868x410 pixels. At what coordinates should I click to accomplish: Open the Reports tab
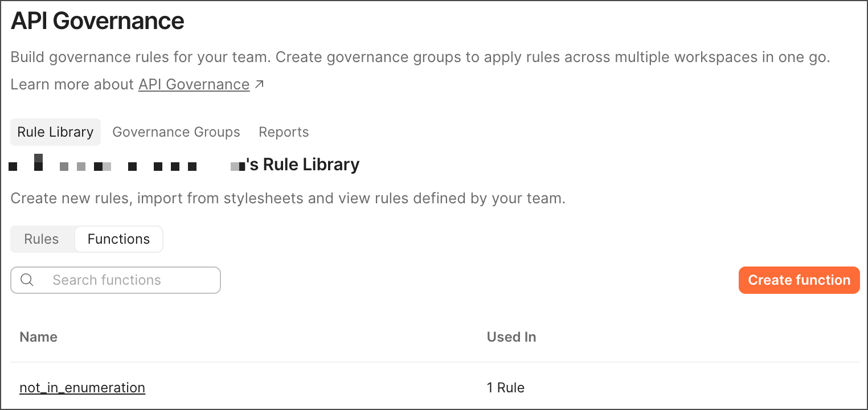click(x=283, y=132)
